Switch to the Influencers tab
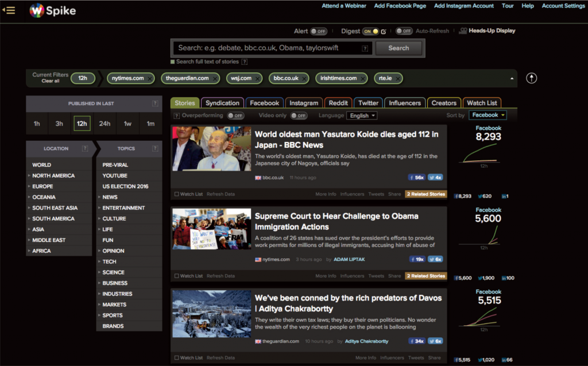The image size is (588, 366). click(x=405, y=103)
